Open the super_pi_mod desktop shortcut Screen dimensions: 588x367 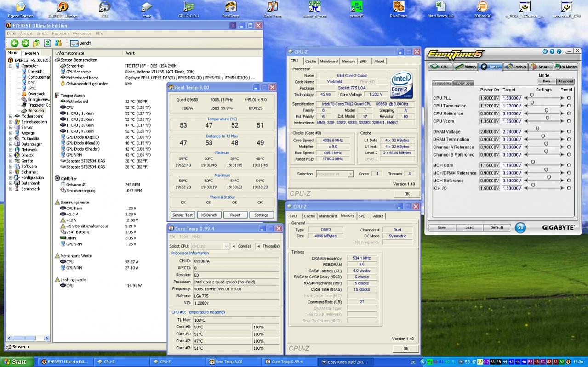click(x=315, y=9)
